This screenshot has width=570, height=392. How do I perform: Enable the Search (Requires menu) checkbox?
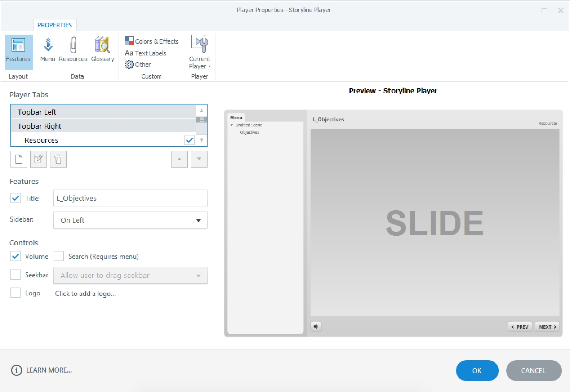pos(59,256)
